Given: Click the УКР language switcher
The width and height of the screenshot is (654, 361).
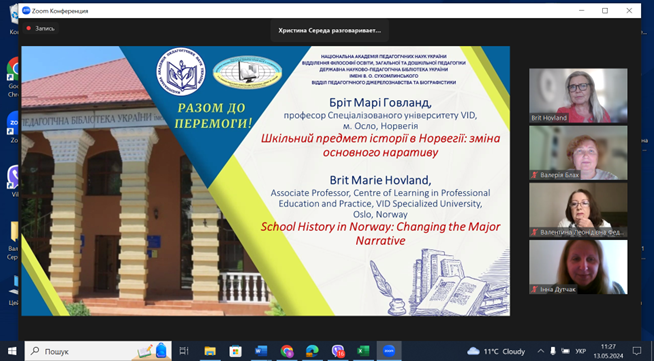Looking at the screenshot, I should (x=581, y=351).
